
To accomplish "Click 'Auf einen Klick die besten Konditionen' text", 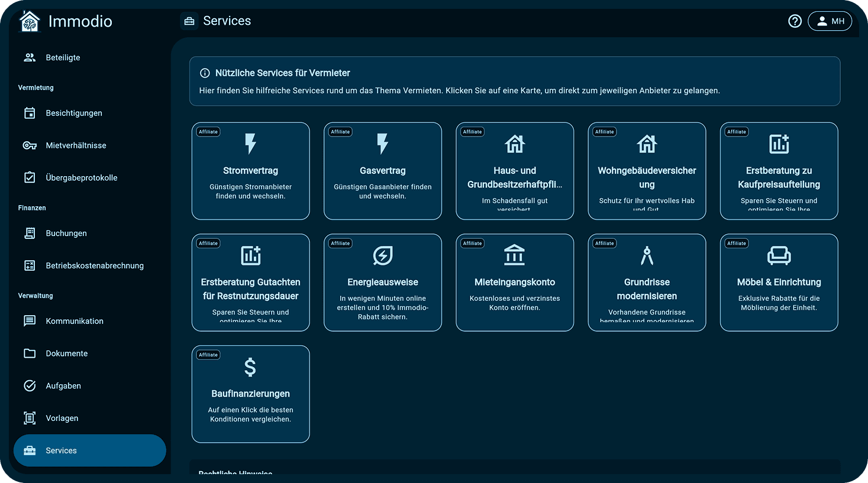I will 251,414.
